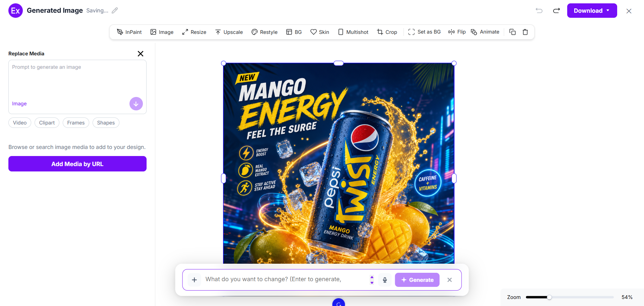Select the BG tool
The image size is (644, 306).
(294, 32)
